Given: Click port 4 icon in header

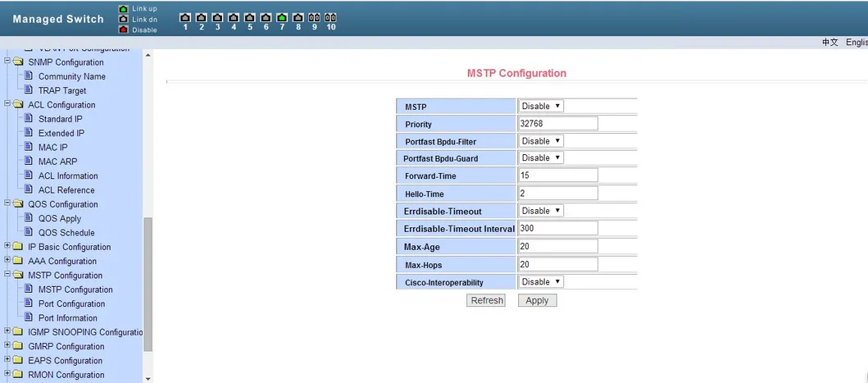Looking at the screenshot, I should tap(234, 18).
